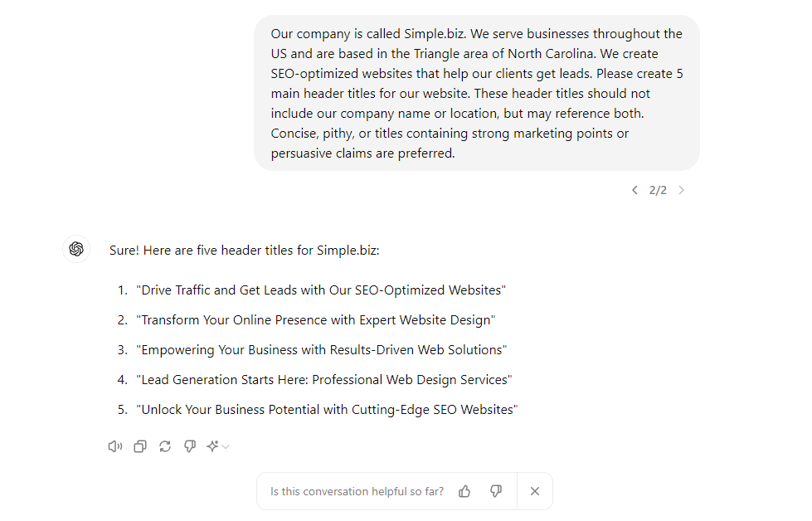Click the user message bubble about Simple.biz
This screenshot has height=521, width=812.
click(x=476, y=93)
